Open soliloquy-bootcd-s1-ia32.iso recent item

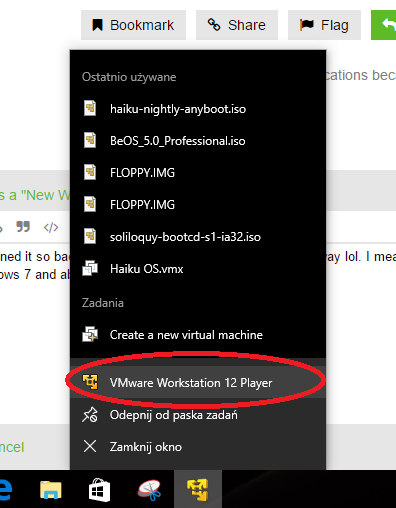tap(198, 237)
